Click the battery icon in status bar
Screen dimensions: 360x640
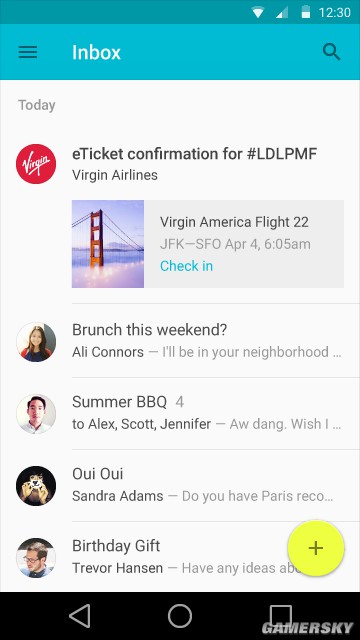[x=306, y=12]
